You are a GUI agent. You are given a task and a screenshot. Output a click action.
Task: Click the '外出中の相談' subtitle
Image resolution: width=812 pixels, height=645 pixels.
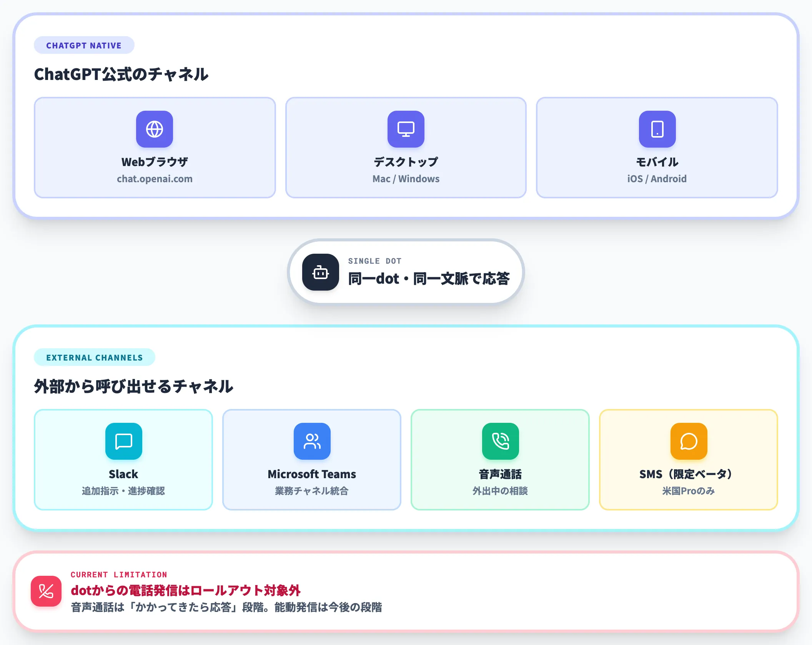click(x=500, y=491)
